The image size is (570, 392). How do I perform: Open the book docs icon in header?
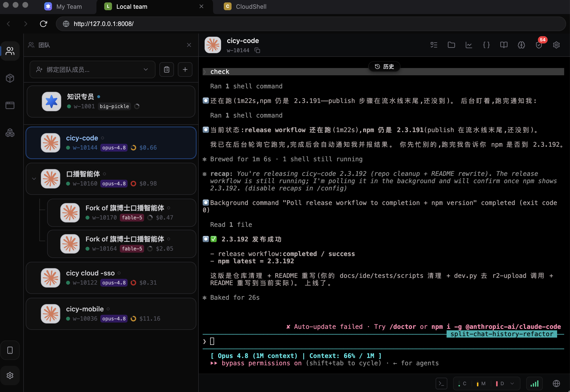click(504, 45)
